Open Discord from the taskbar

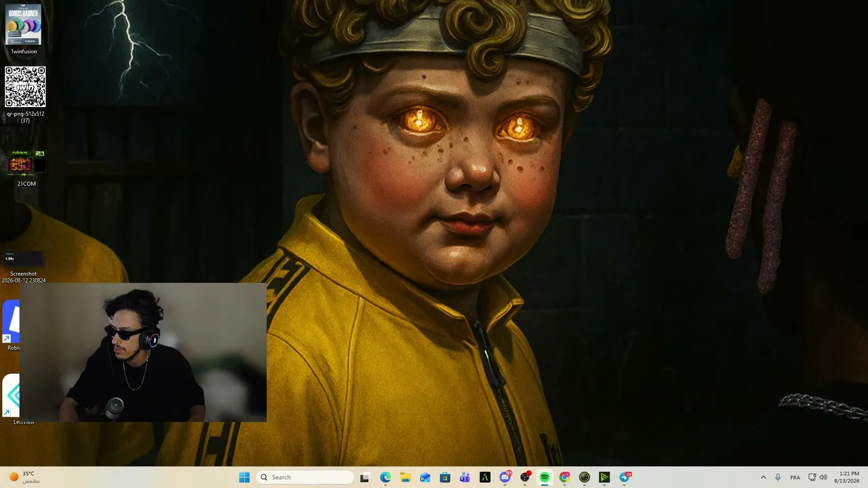(505, 477)
